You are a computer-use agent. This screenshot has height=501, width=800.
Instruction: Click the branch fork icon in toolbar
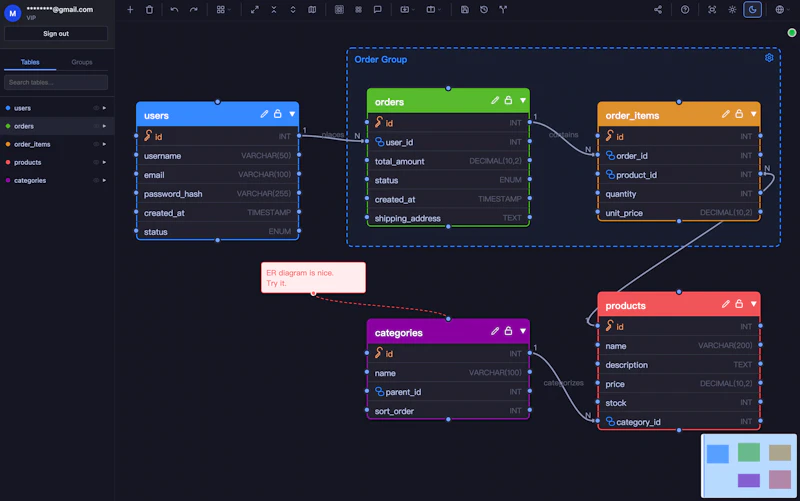pyautogui.click(x=503, y=10)
